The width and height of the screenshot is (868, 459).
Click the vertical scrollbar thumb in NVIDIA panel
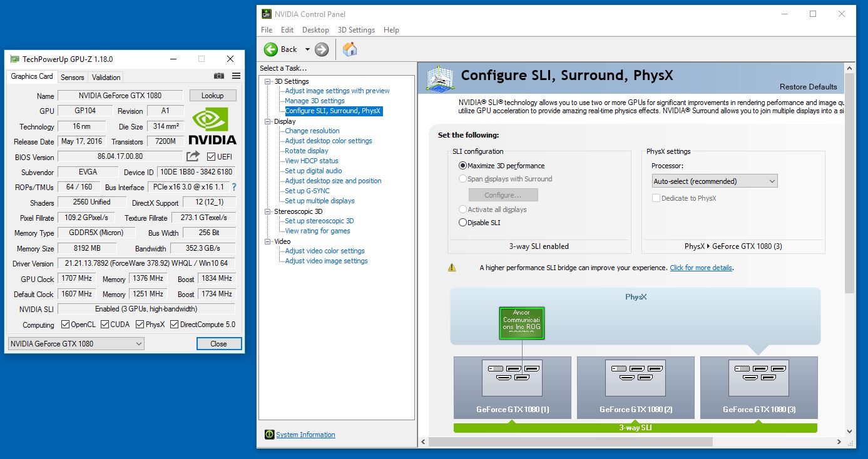[850, 183]
